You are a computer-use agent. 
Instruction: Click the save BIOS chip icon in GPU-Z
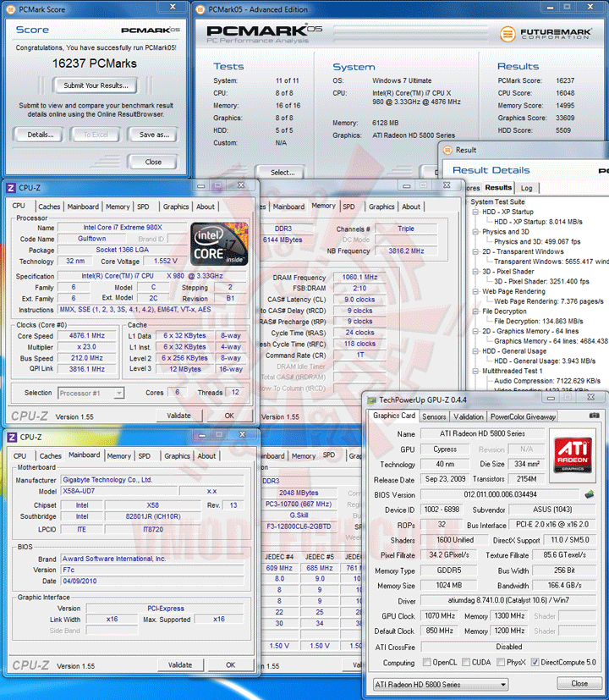(x=590, y=494)
